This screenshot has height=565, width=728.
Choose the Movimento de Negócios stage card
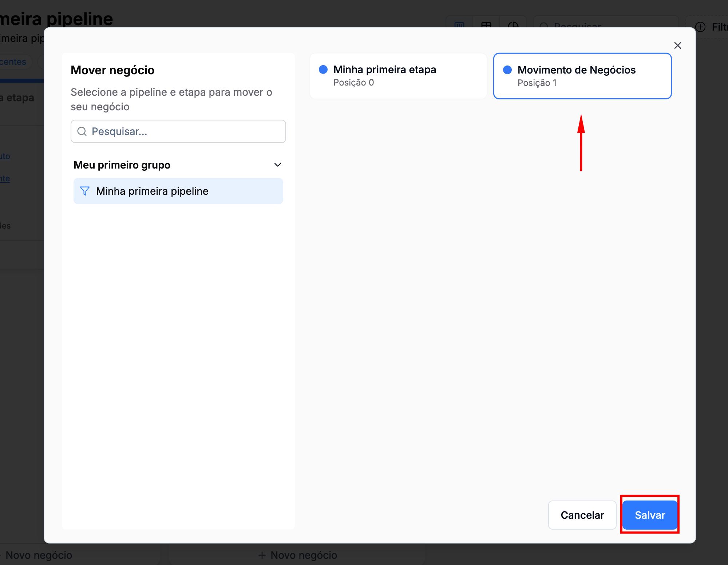pos(582,76)
